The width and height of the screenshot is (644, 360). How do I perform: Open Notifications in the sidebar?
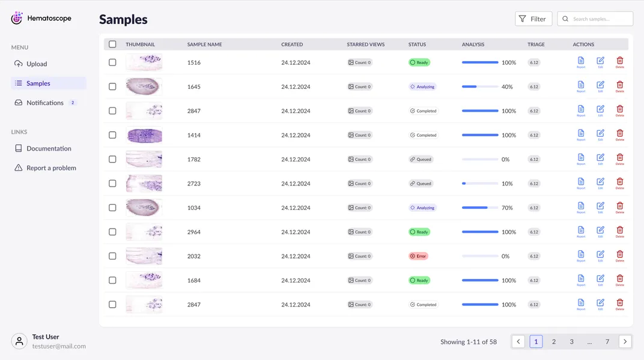(x=45, y=103)
